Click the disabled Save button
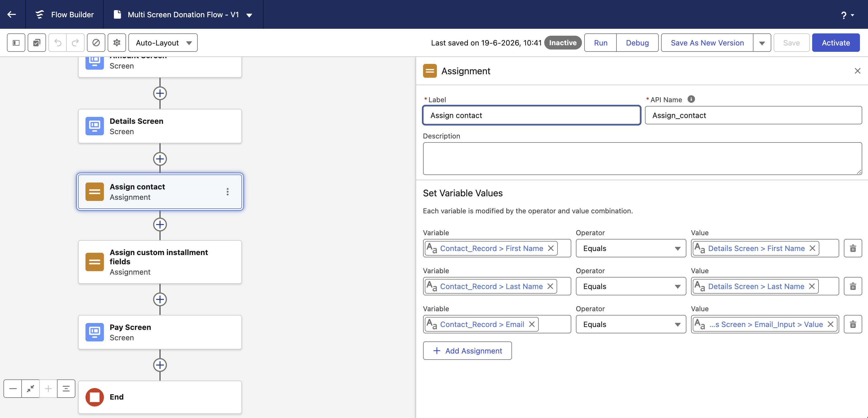The width and height of the screenshot is (868, 418). tap(791, 43)
